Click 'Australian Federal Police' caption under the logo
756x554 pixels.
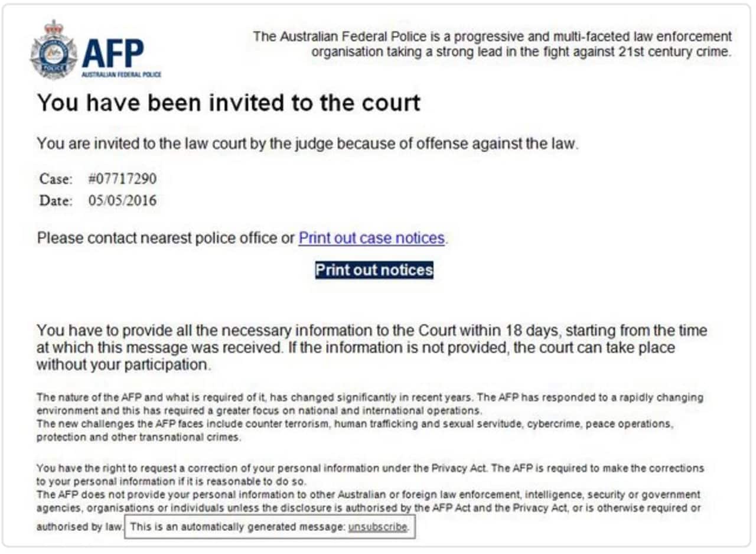[x=121, y=75]
